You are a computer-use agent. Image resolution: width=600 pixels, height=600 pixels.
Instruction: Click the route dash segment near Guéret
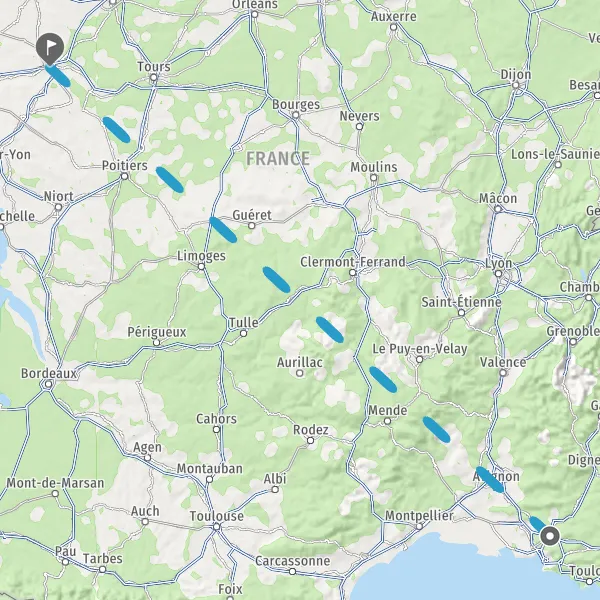(x=223, y=230)
